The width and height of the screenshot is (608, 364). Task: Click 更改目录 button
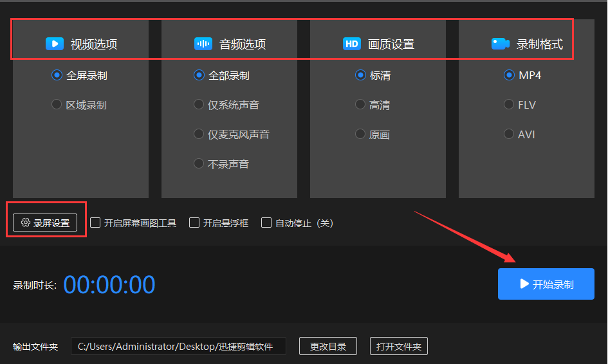(328, 346)
